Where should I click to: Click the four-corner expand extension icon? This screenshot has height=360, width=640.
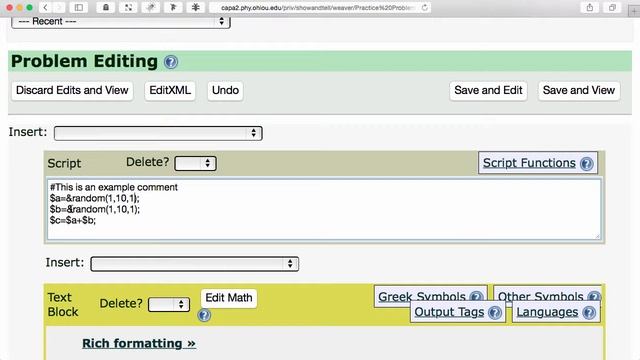coord(128,7)
